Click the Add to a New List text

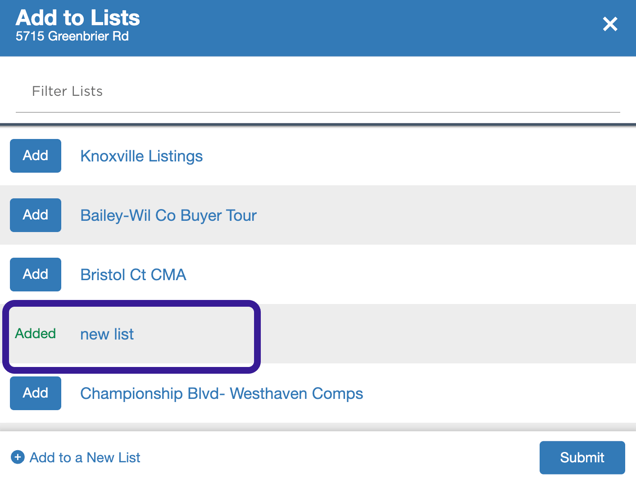[x=85, y=457]
